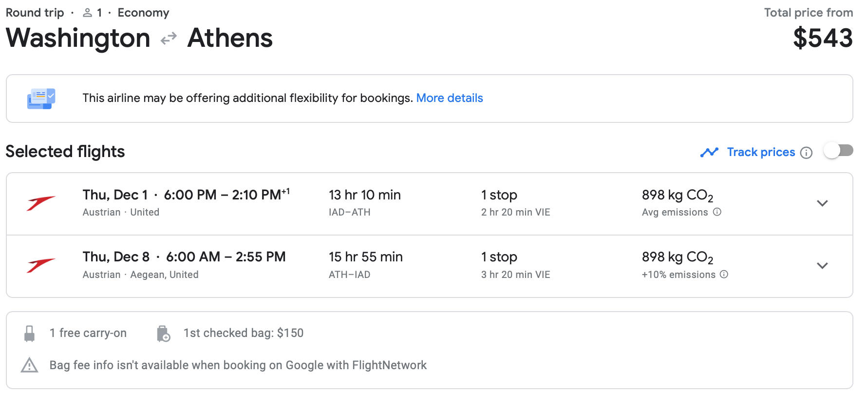Click the Austrian logo on Dec 1 flight
The height and width of the screenshot is (395, 868).
tap(41, 203)
